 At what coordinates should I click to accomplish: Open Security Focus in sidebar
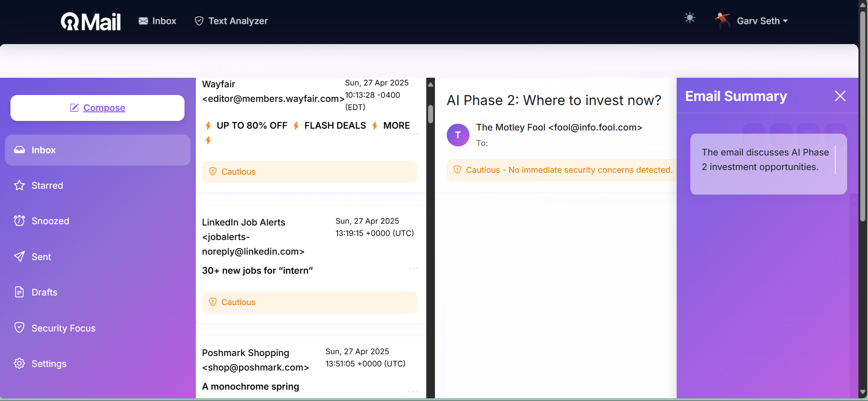(x=63, y=328)
